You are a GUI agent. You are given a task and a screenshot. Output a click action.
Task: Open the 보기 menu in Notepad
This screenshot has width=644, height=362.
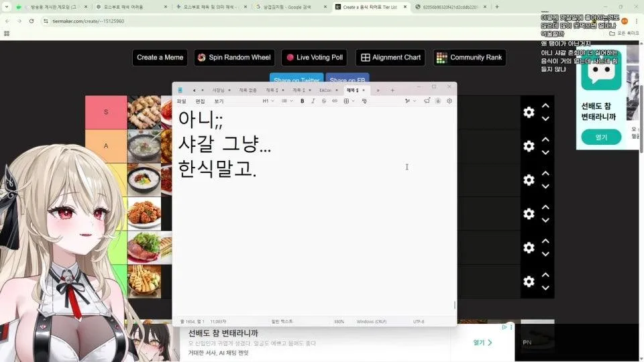point(219,101)
